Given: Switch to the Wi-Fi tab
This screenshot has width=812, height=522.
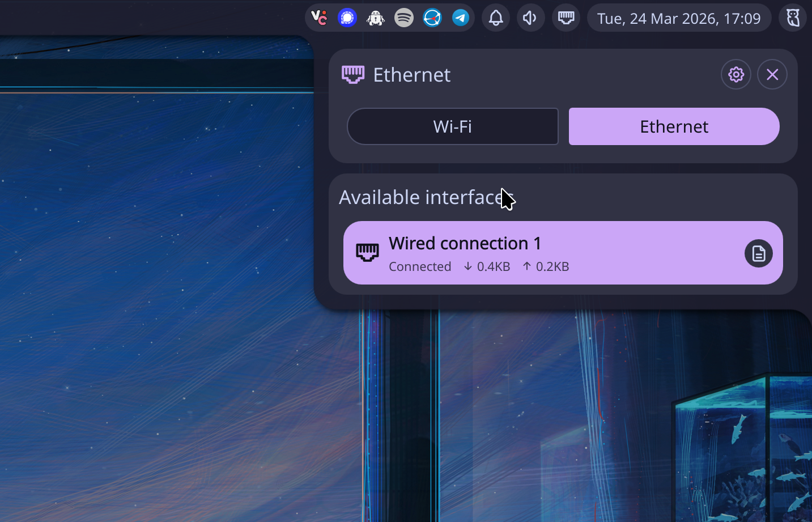Looking at the screenshot, I should pyautogui.click(x=452, y=126).
